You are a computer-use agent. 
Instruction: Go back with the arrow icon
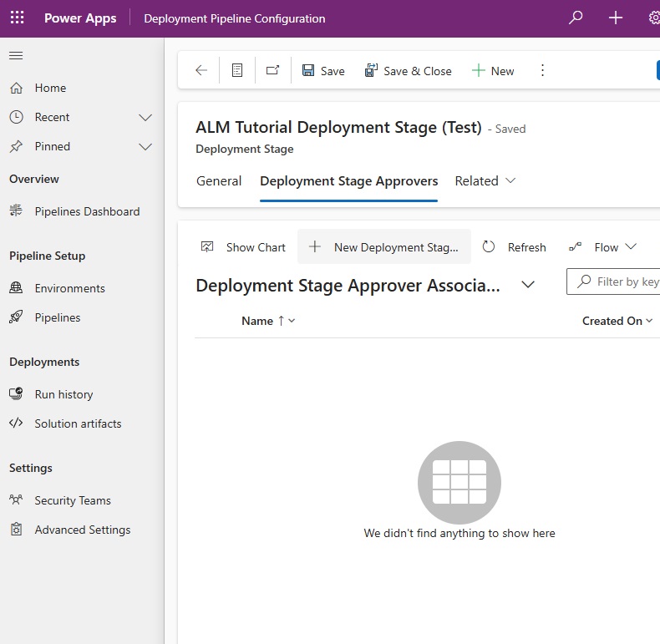pyautogui.click(x=201, y=70)
